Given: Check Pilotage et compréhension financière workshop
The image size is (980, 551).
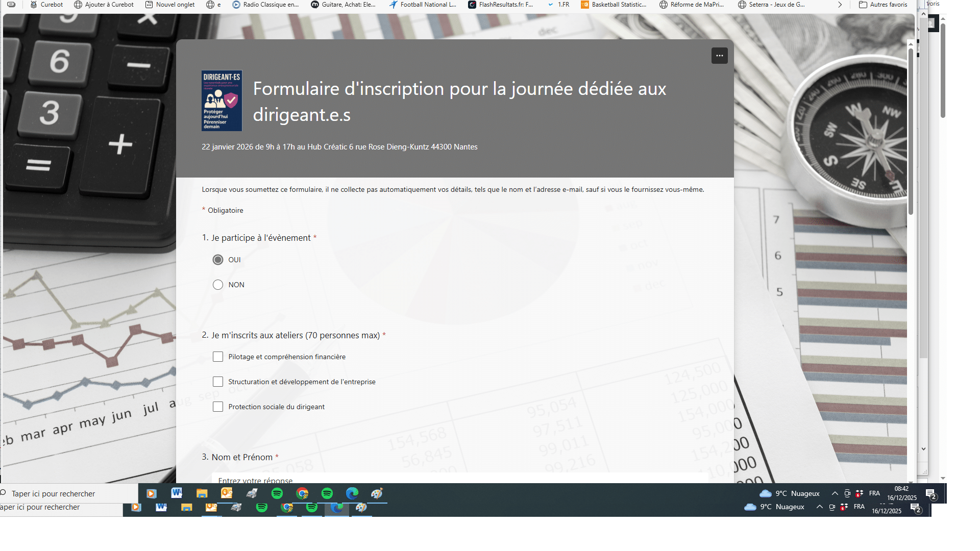Looking at the screenshot, I should (x=218, y=357).
